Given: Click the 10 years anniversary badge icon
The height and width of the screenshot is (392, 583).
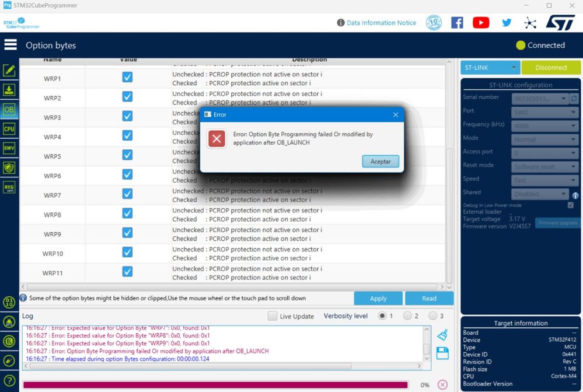Looking at the screenshot, I should pyautogui.click(x=434, y=23).
